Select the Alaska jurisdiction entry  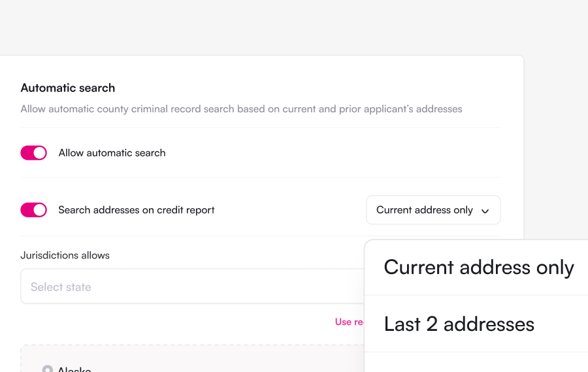coord(74,369)
